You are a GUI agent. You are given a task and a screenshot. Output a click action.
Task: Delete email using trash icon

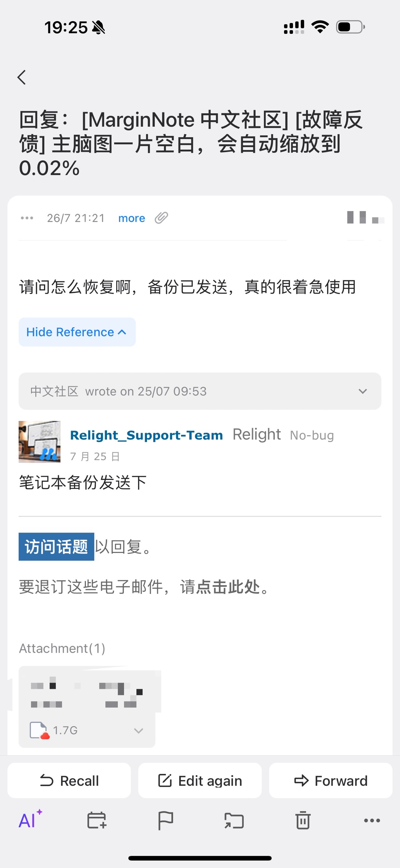point(303,820)
